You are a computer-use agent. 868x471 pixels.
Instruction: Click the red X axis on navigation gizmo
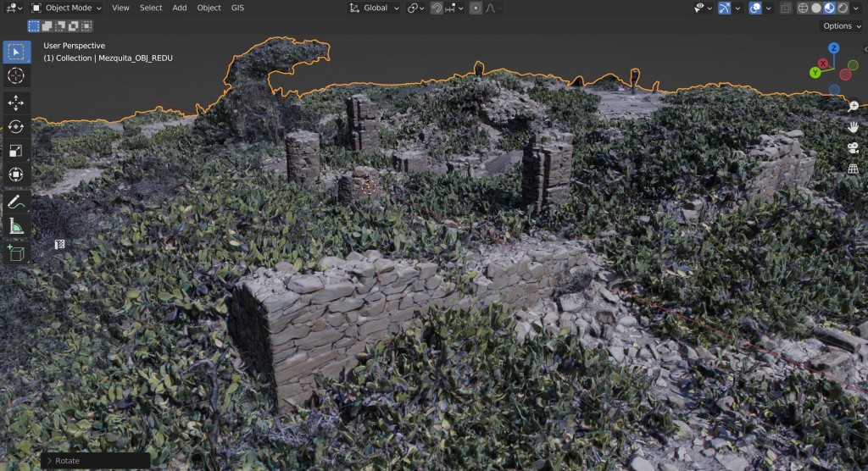[x=823, y=64]
